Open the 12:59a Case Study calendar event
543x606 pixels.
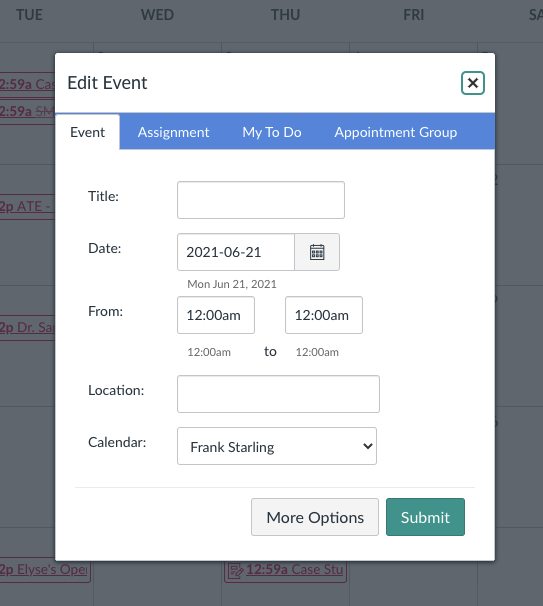pos(294,569)
